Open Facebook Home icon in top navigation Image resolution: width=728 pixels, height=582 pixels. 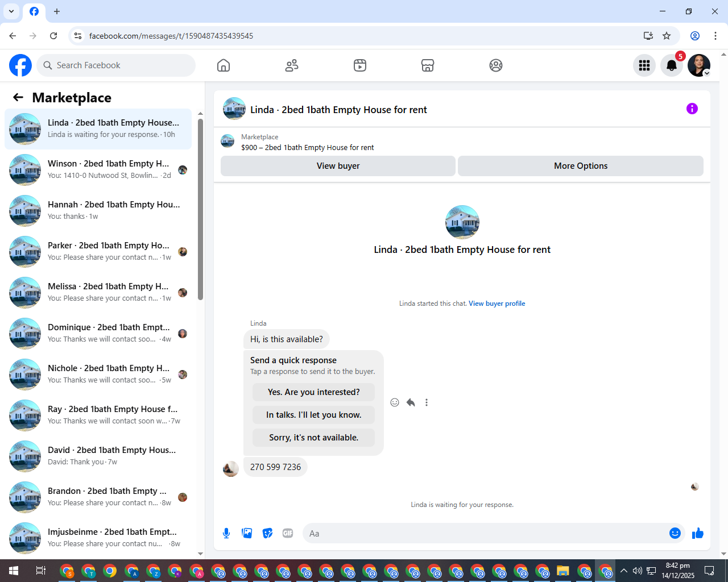(x=224, y=65)
